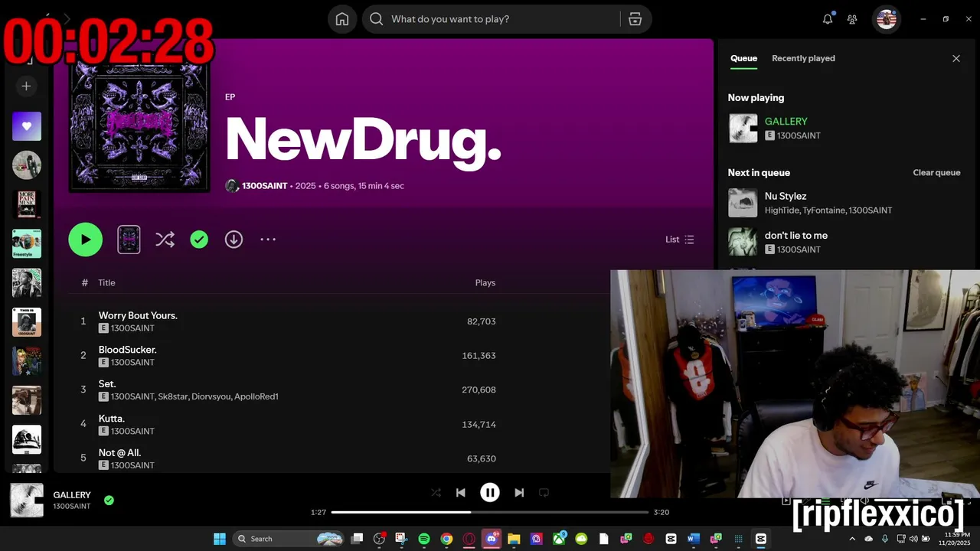Switch to the Queue tab

(743, 58)
